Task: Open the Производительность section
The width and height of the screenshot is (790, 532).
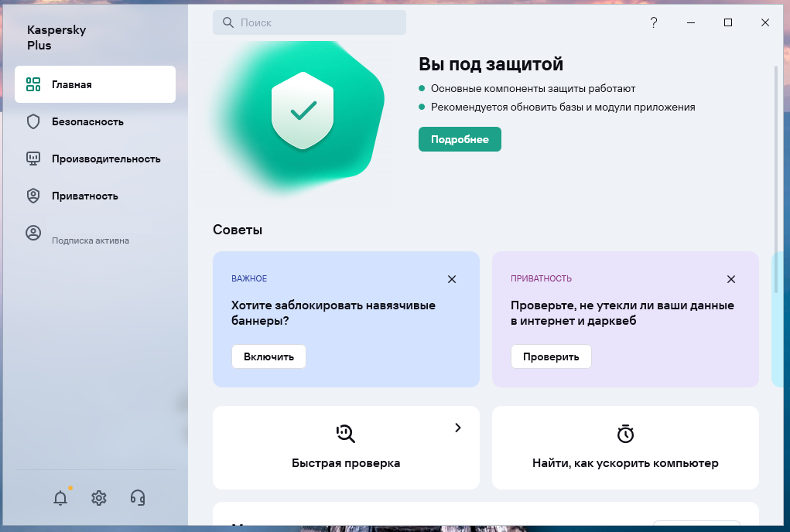Action: (x=105, y=159)
